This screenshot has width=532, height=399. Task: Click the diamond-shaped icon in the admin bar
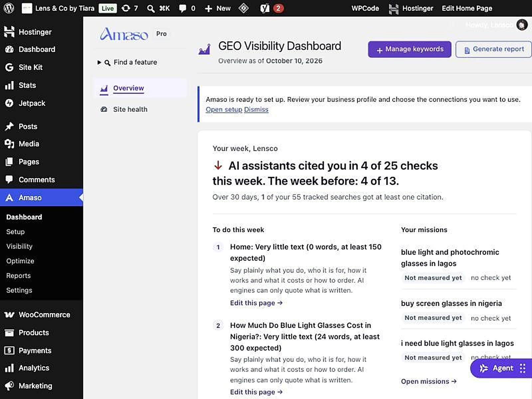click(244, 8)
